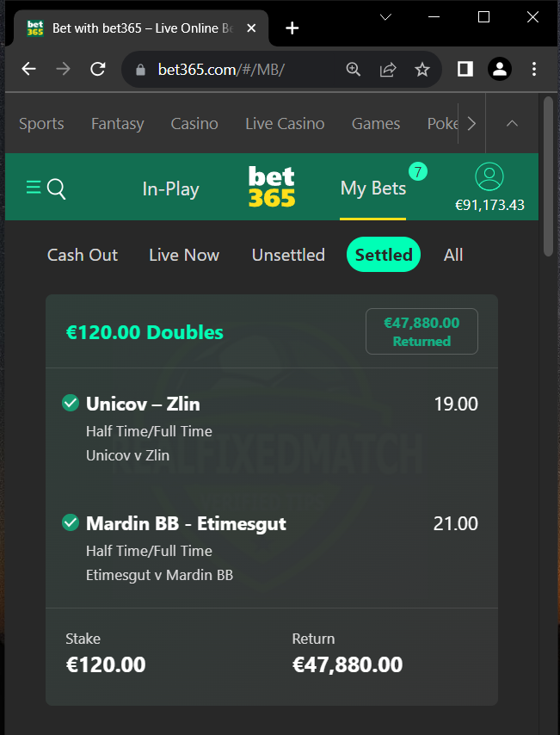The image size is (560, 735).
Task: Go to the In-Play section
Action: [171, 188]
